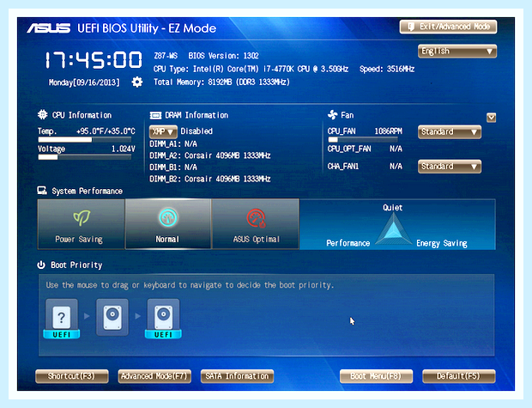
Task: Click the ASUS logo
Action: [x=49, y=28]
